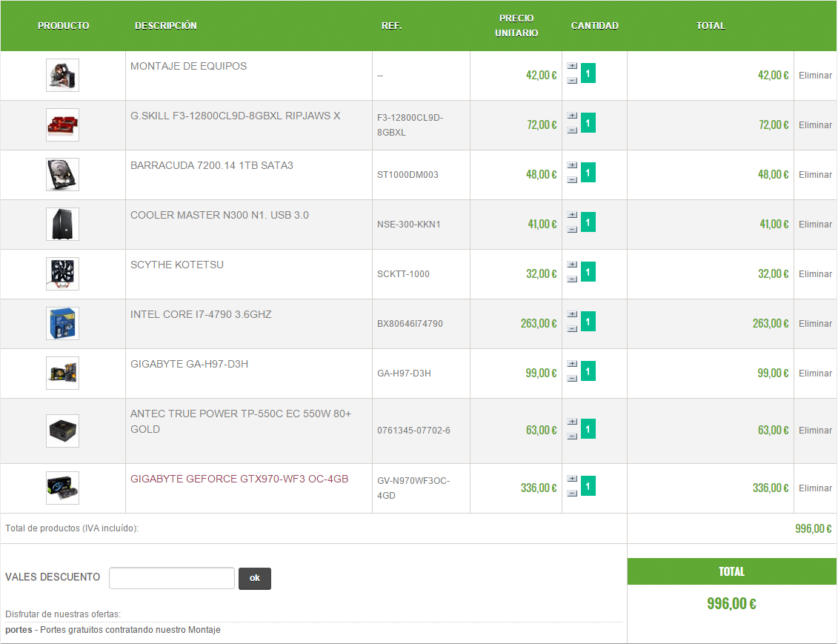Remove INTEL CORE I7-4790 with Eliminar
Screen dimensions: 838x644
click(815, 324)
